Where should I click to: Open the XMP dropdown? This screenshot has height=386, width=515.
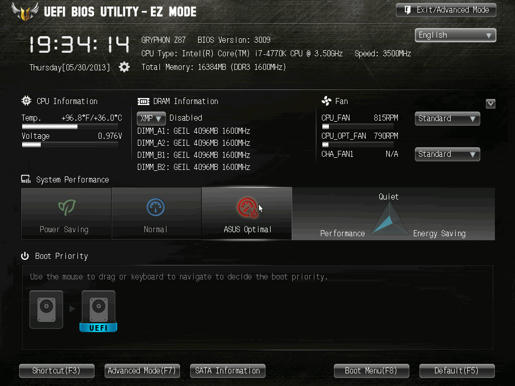tap(151, 118)
